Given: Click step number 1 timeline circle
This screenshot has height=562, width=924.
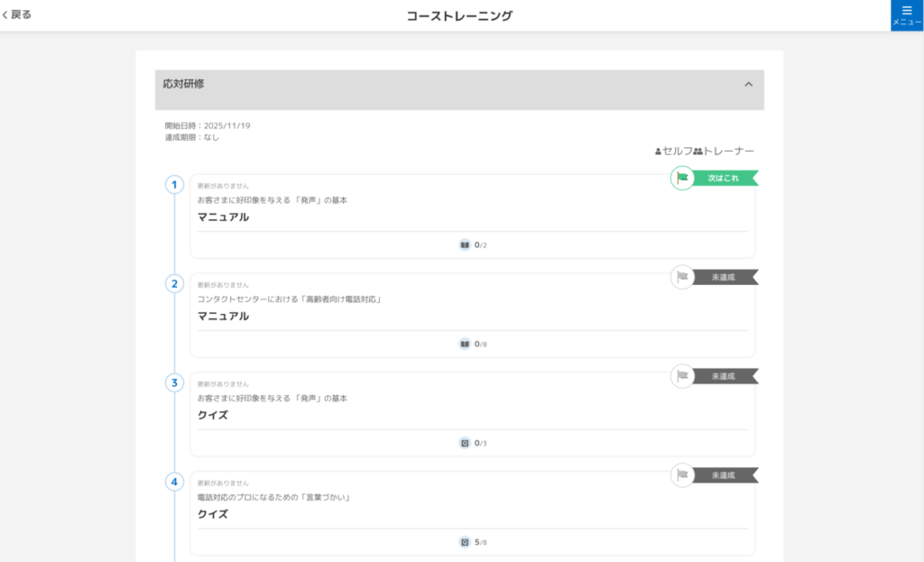Looking at the screenshot, I should (x=174, y=185).
